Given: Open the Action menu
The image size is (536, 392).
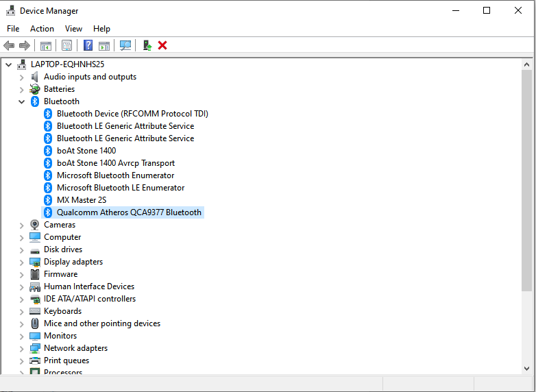Looking at the screenshot, I should tap(42, 29).
